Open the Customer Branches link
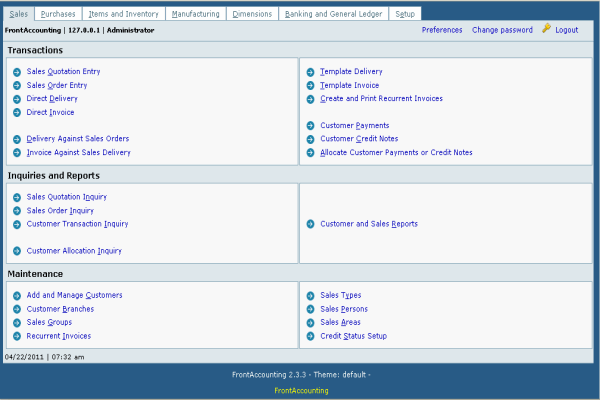The image size is (600, 400). tap(60, 309)
